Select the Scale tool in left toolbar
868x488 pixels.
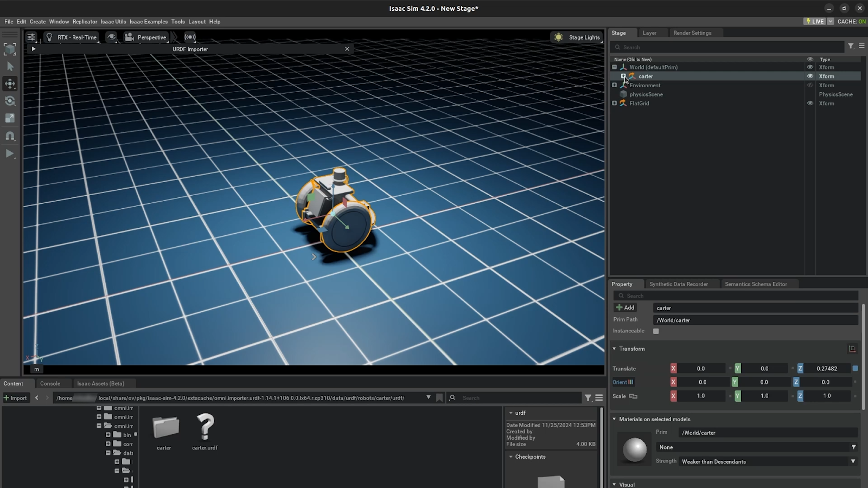coord(10,118)
